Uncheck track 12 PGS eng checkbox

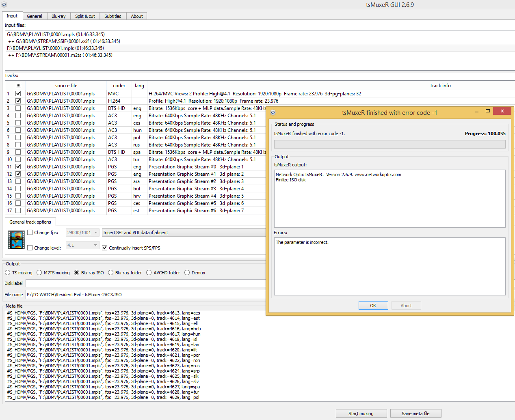[x=18, y=174]
